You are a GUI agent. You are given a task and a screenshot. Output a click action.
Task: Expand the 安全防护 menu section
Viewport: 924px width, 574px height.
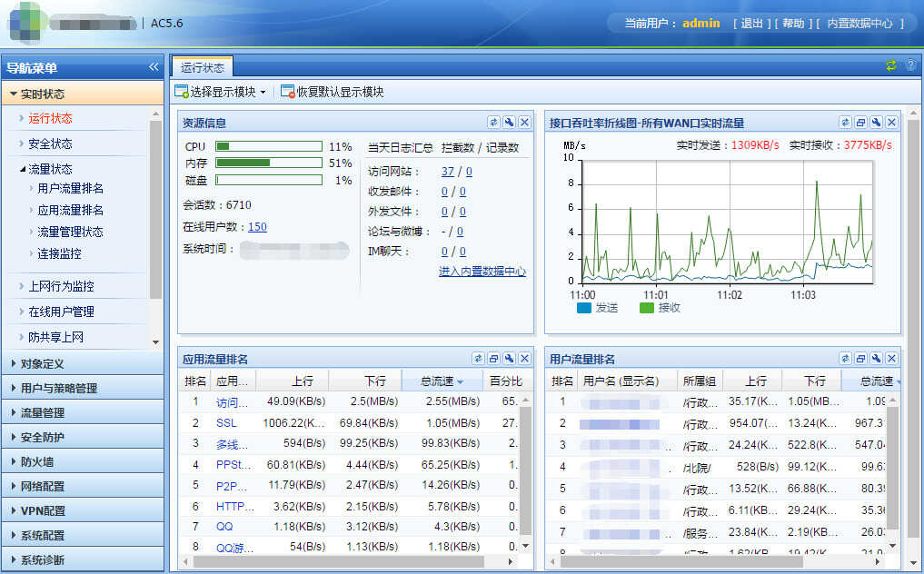[x=83, y=437]
